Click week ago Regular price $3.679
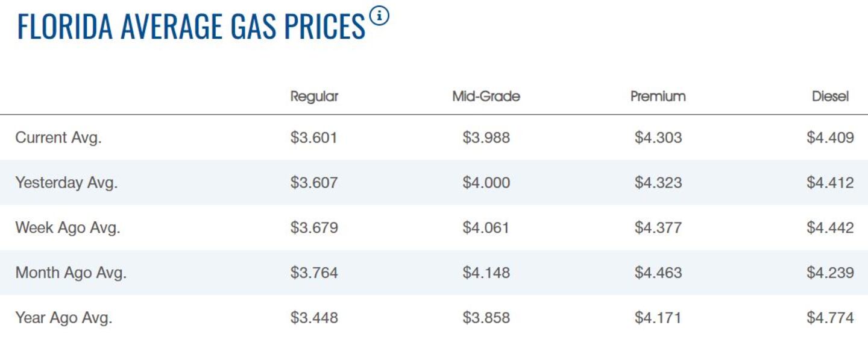This screenshot has width=868, height=351. (313, 227)
